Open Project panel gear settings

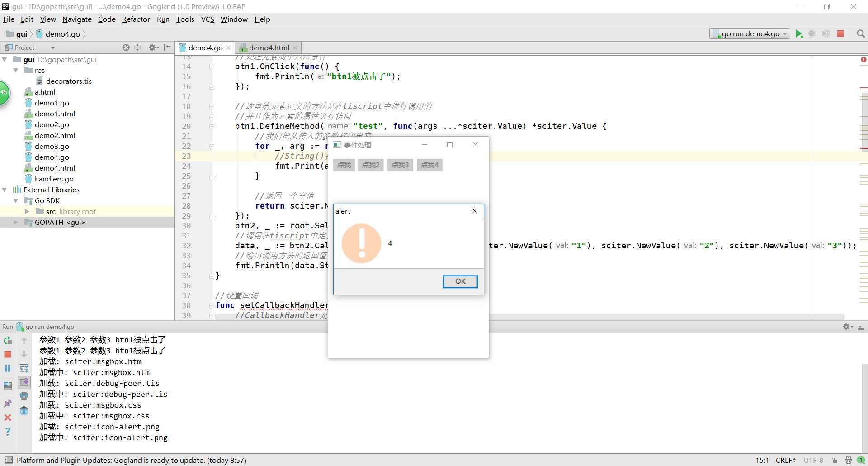point(153,48)
